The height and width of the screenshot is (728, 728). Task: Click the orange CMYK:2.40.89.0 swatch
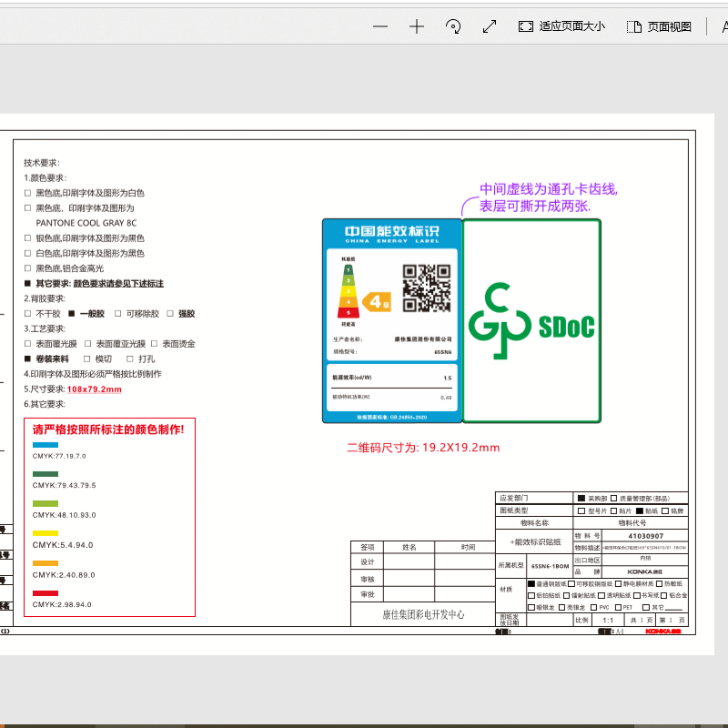point(45,563)
